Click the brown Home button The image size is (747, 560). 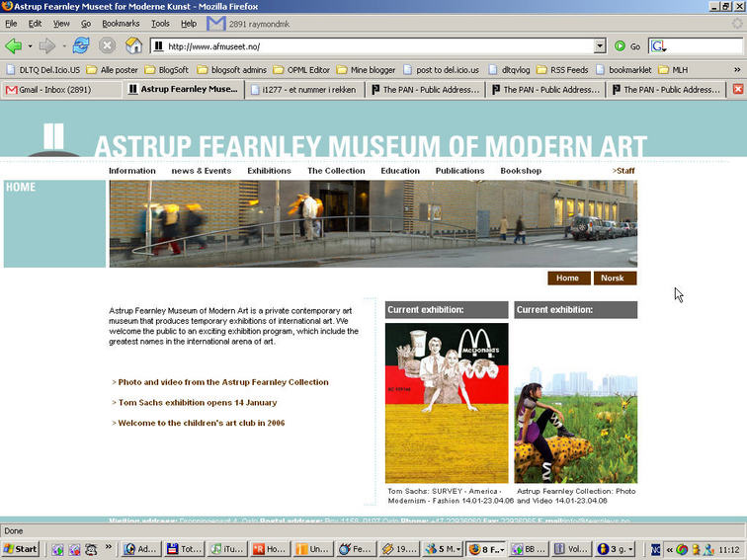pos(569,279)
